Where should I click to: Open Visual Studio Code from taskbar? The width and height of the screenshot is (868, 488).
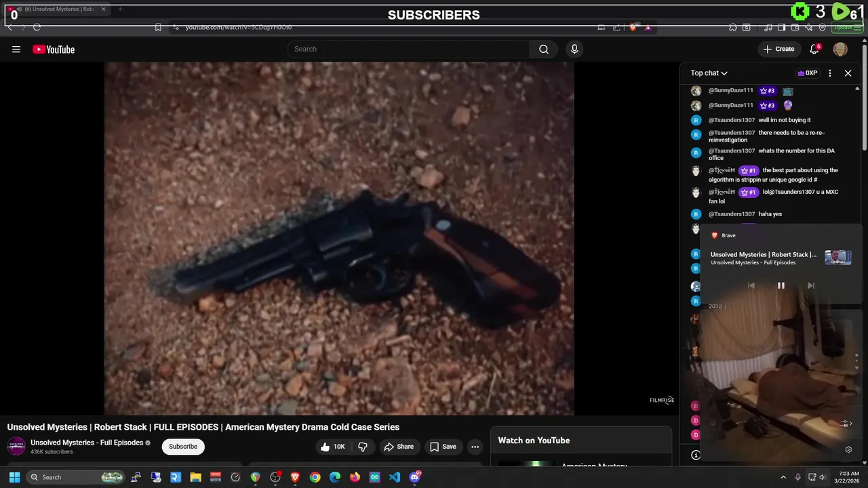click(x=395, y=477)
